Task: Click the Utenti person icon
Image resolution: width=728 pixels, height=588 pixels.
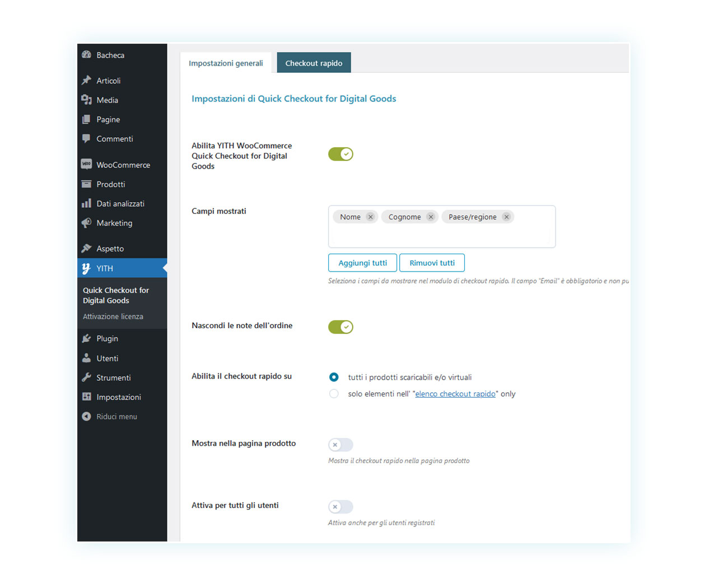Action: (86, 358)
